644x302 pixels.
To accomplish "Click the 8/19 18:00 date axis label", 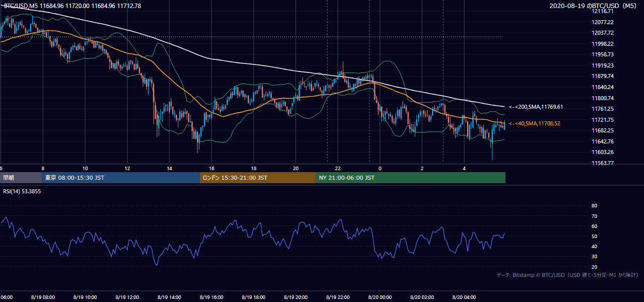I will (253, 297).
